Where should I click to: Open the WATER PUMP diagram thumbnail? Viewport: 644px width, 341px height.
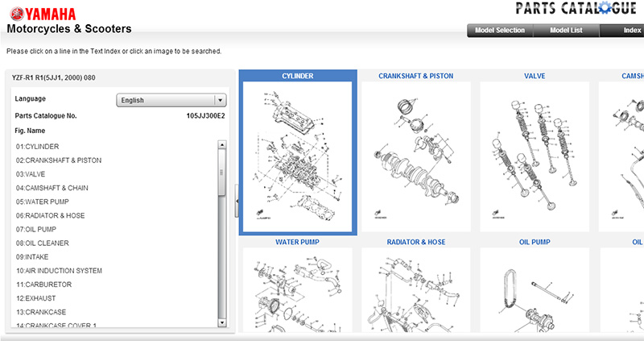coord(297,290)
